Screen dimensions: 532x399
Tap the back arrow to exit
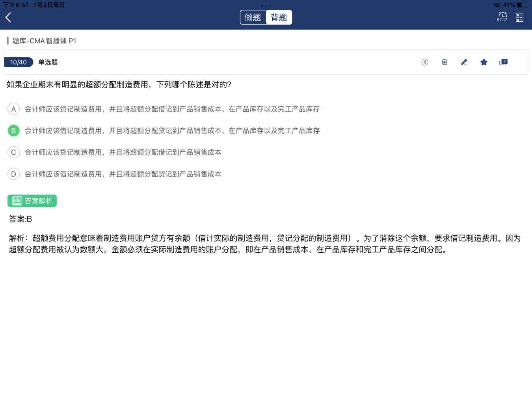tap(9, 17)
